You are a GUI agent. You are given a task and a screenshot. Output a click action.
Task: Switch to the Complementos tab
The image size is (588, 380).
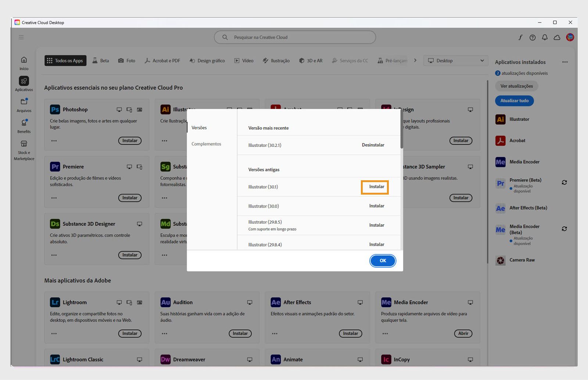point(206,144)
